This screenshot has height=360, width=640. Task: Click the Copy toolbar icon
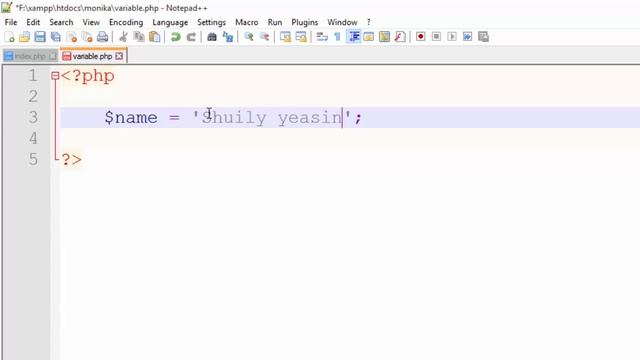pos(139,37)
